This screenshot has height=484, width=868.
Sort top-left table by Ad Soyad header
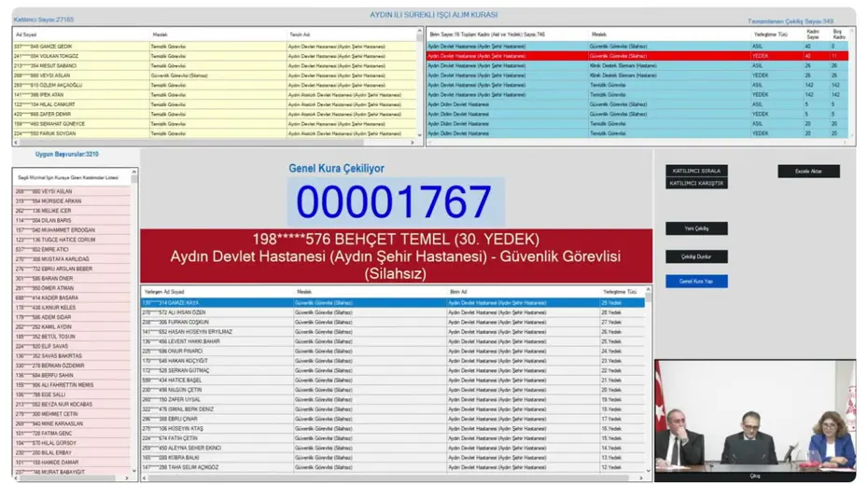pos(26,35)
